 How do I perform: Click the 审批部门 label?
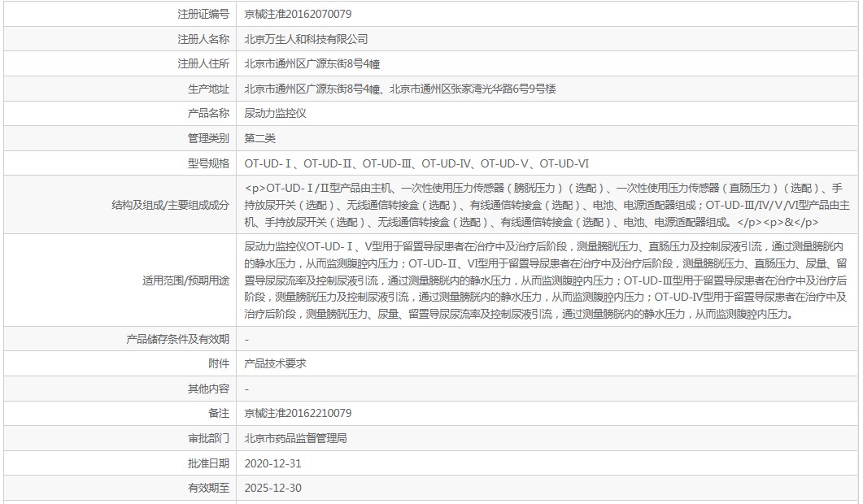pyautogui.click(x=208, y=438)
